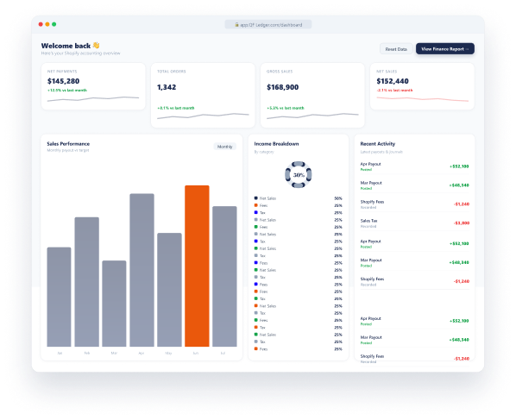
Task: Click the green window maximize dot
Action: point(54,24)
